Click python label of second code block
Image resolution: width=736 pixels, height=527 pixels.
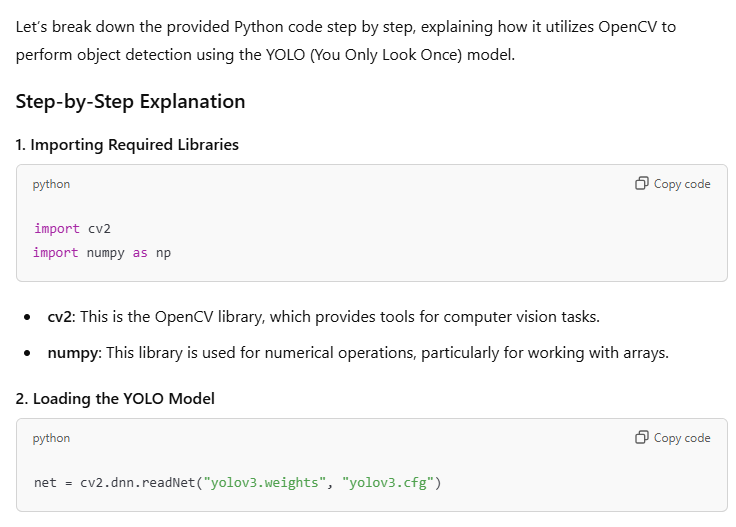(x=51, y=438)
